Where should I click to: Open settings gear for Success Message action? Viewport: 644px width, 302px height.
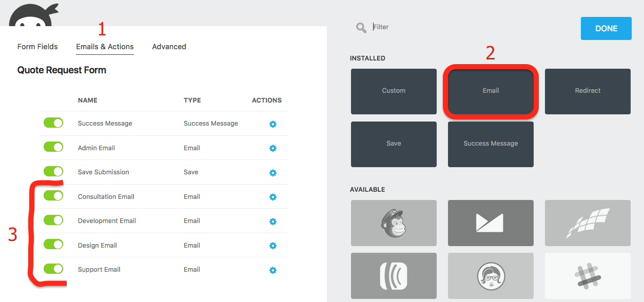pos(273,124)
